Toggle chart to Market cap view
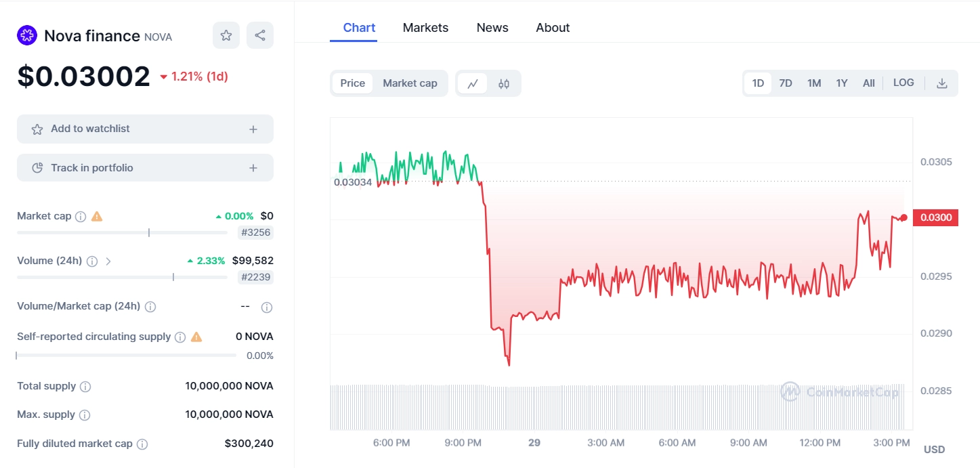This screenshot has width=980, height=468. 410,83
